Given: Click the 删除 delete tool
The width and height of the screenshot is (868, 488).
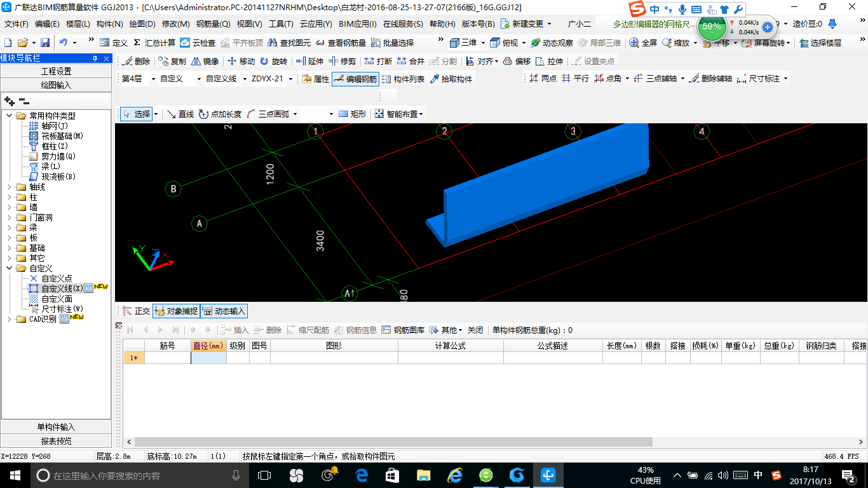Looking at the screenshot, I should (x=136, y=62).
